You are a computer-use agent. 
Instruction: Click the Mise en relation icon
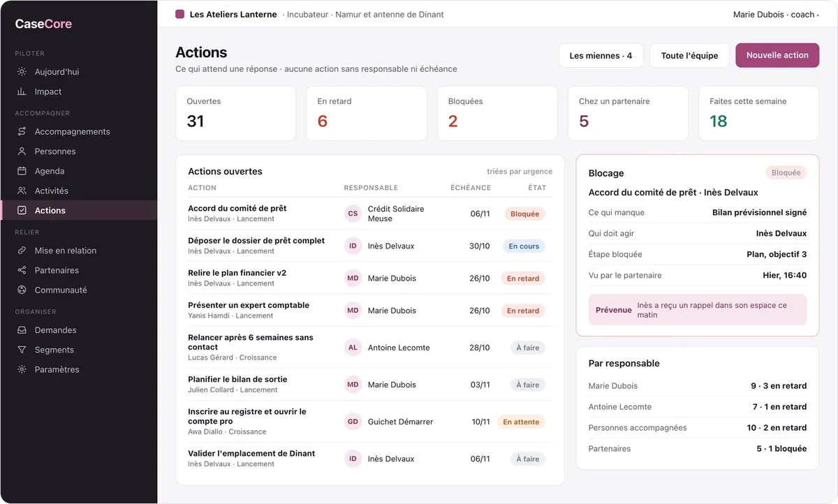click(22, 251)
